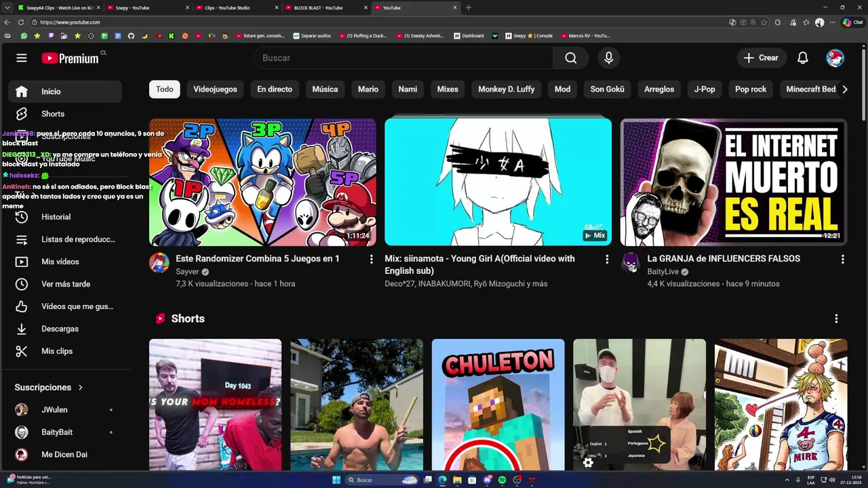Click Sayver channel avatar
The height and width of the screenshot is (488, 868).
(x=159, y=263)
